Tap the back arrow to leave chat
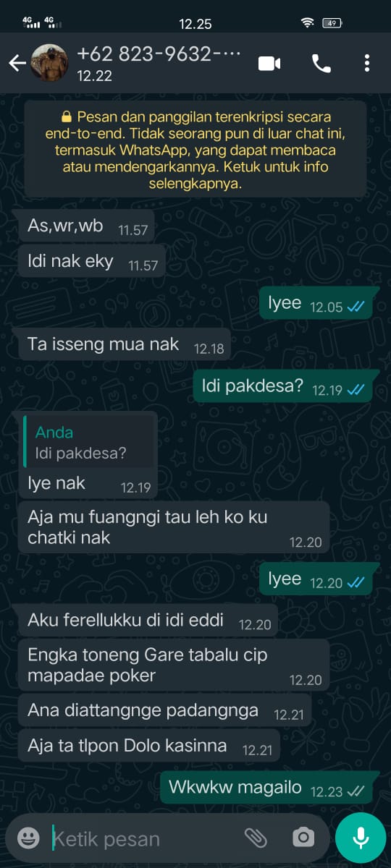The image size is (391, 868). pyautogui.click(x=17, y=64)
